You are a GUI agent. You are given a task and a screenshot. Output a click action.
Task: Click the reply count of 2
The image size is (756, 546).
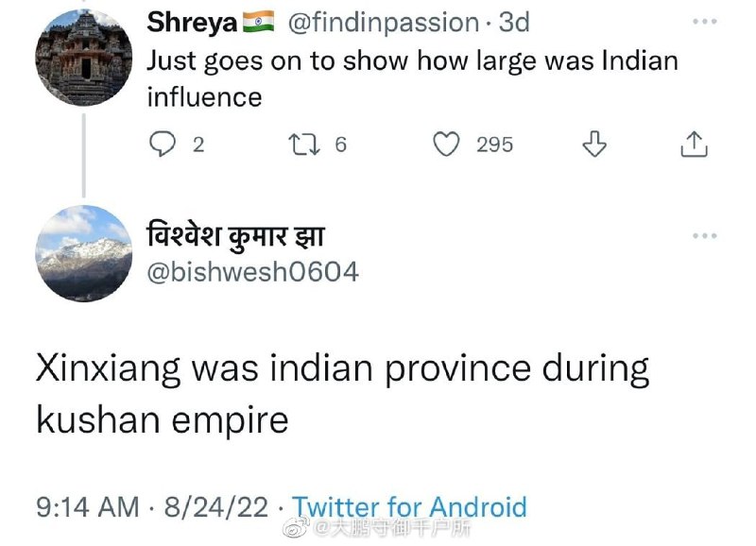coord(198,145)
